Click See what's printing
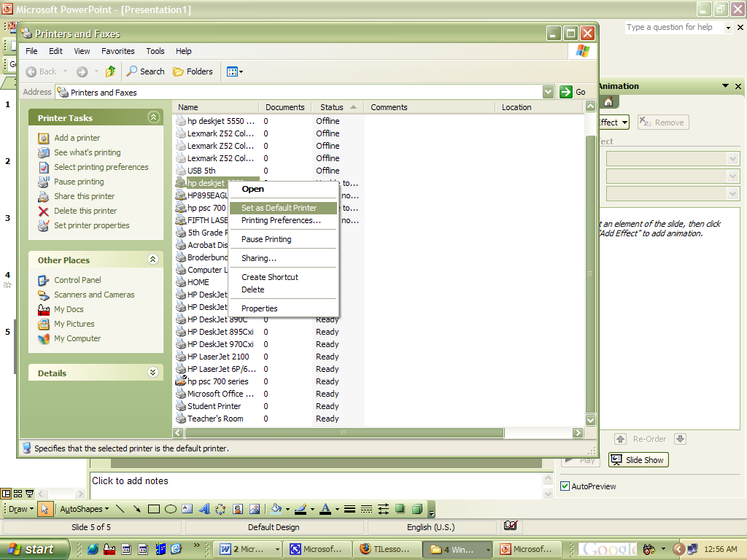The width and height of the screenshot is (747, 560). coord(88,152)
